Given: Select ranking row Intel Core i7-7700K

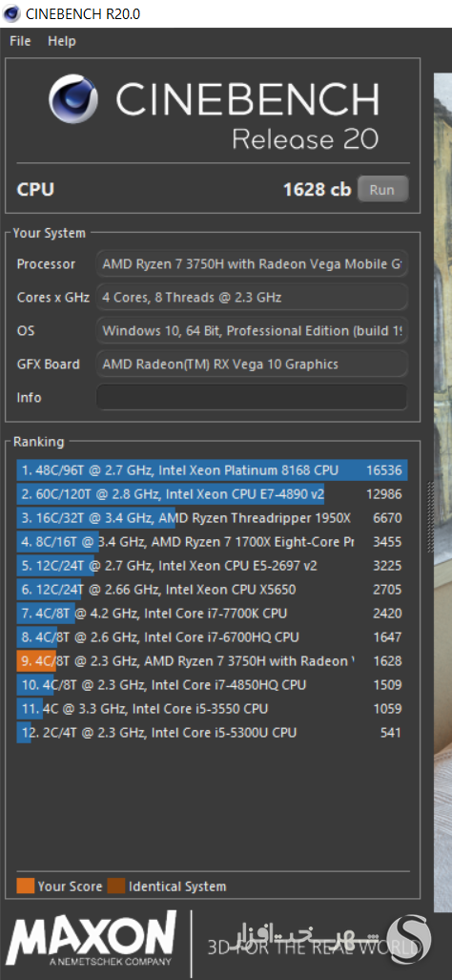Looking at the screenshot, I should coord(213,614).
